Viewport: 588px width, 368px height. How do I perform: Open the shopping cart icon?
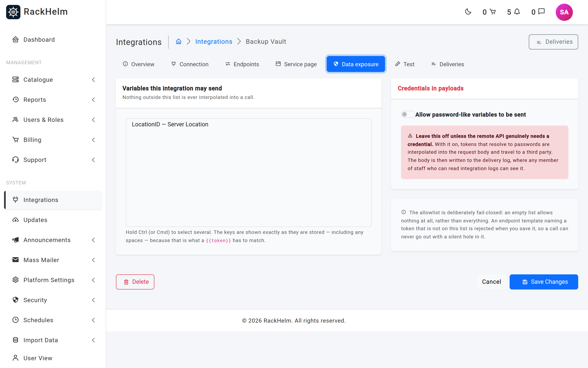[x=492, y=12]
